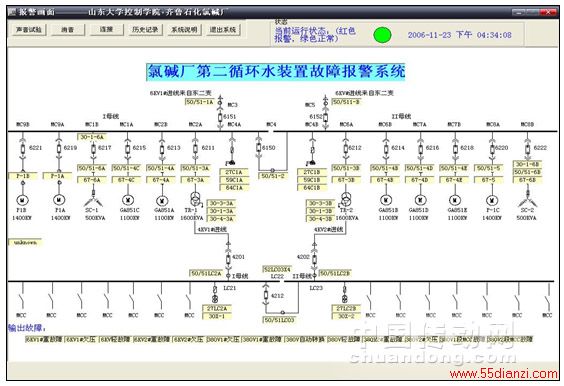Select the P1B motor symbol
This screenshot has width=564, height=386.
pyautogui.click(x=23, y=200)
